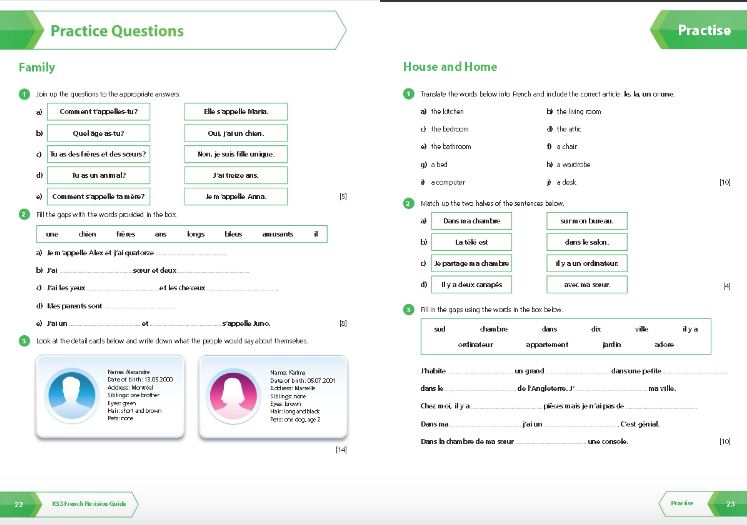
Task: Click the KS3 French Revision Guide footer label
Action: pyautogui.click(x=89, y=504)
